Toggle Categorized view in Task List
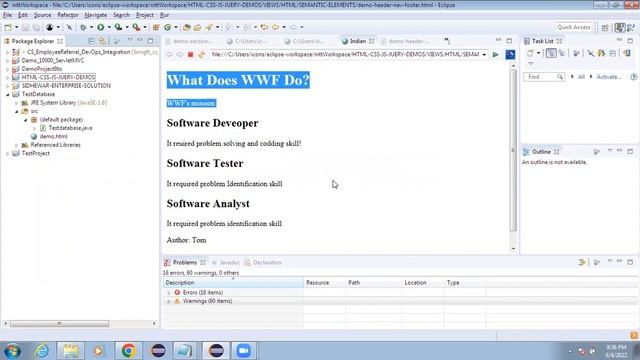The height and width of the screenshot is (360, 640). [551, 53]
